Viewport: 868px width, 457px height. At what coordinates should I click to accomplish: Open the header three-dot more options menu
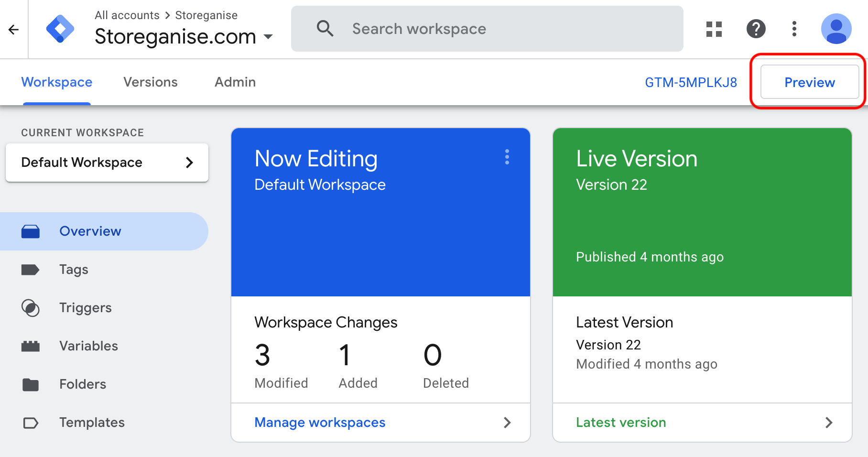click(x=794, y=29)
